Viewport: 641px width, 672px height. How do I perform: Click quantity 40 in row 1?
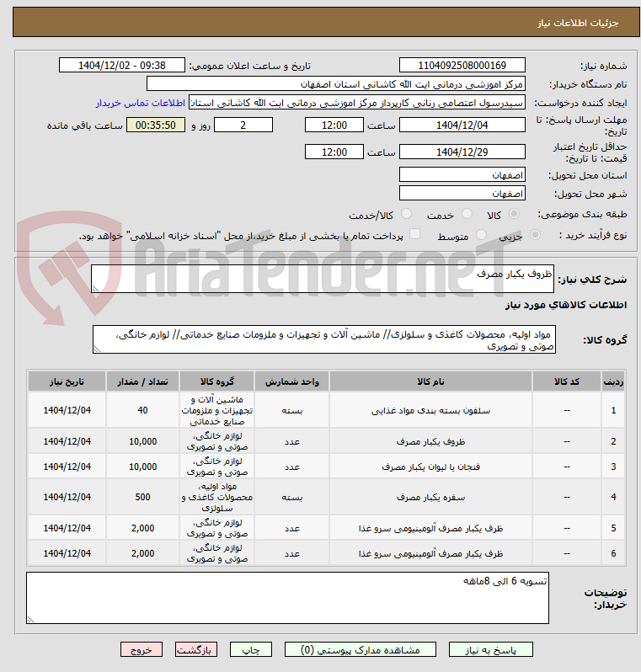tap(142, 410)
